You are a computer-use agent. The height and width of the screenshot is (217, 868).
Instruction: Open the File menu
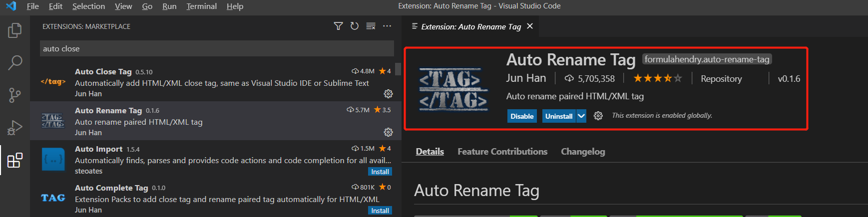[32, 6]
